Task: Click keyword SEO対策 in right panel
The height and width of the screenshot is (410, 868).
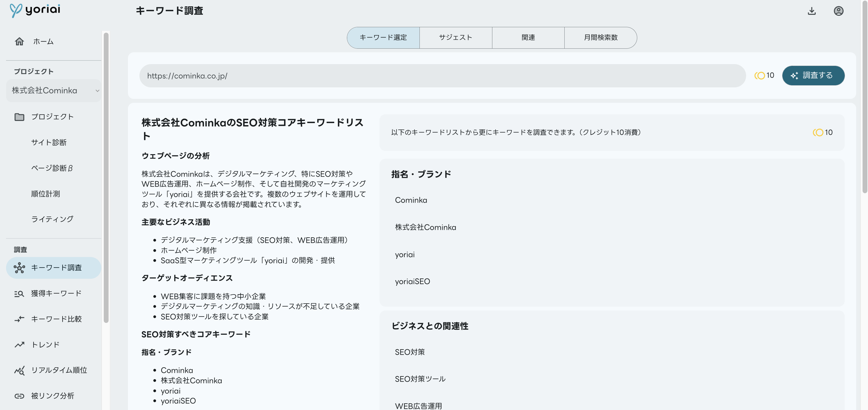Action: [410, 352]
